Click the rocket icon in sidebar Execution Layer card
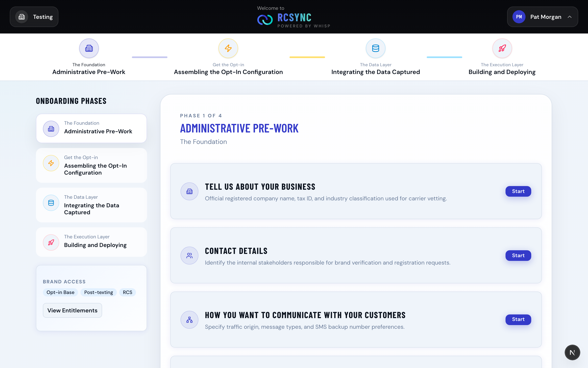The width and height of the screenshot is (588, 368). pyautogui.click(x=51, y=242)
